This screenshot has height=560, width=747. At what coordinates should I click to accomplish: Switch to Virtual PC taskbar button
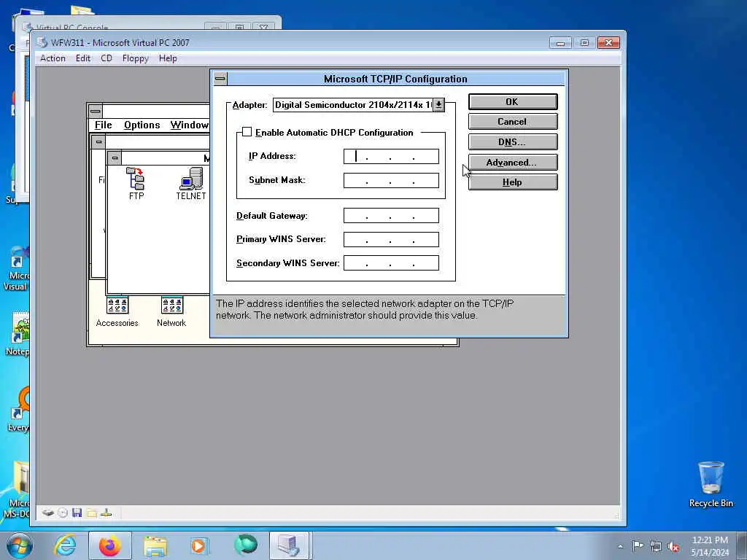(x=290, y=545)
